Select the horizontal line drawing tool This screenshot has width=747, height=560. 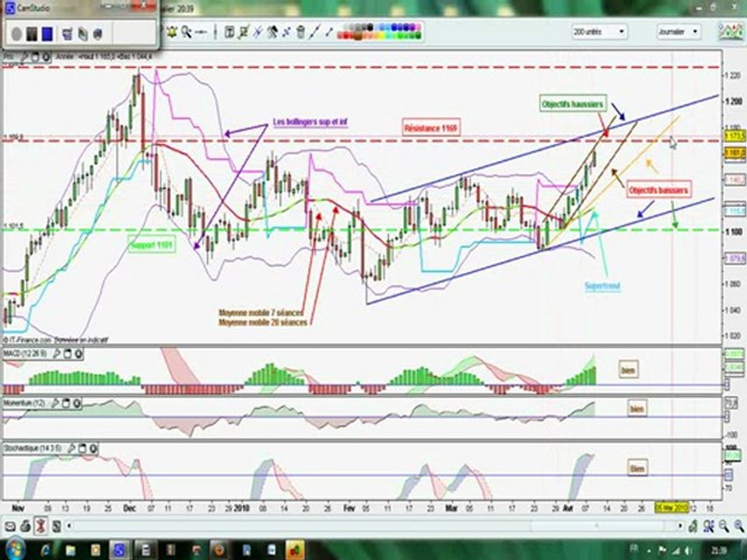pyautogui.click(x=201, y=32)
